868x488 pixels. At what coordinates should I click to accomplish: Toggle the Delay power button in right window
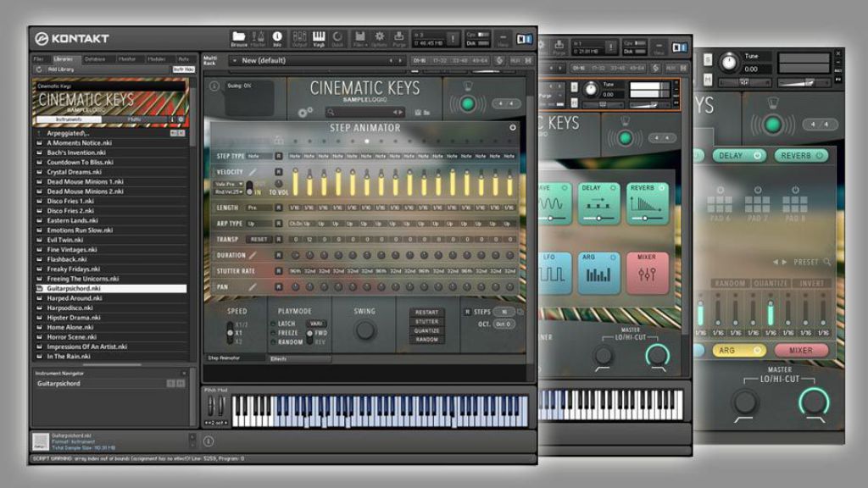[757, 156]
